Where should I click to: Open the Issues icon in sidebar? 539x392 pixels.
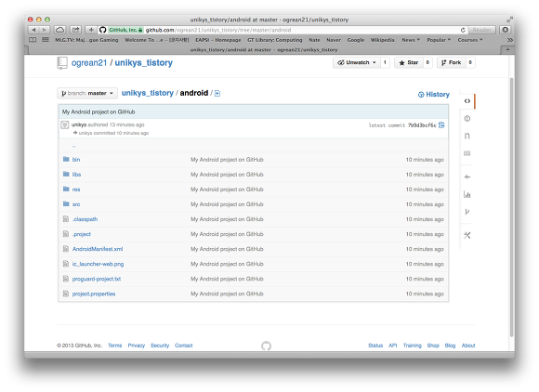pos(467,119)
